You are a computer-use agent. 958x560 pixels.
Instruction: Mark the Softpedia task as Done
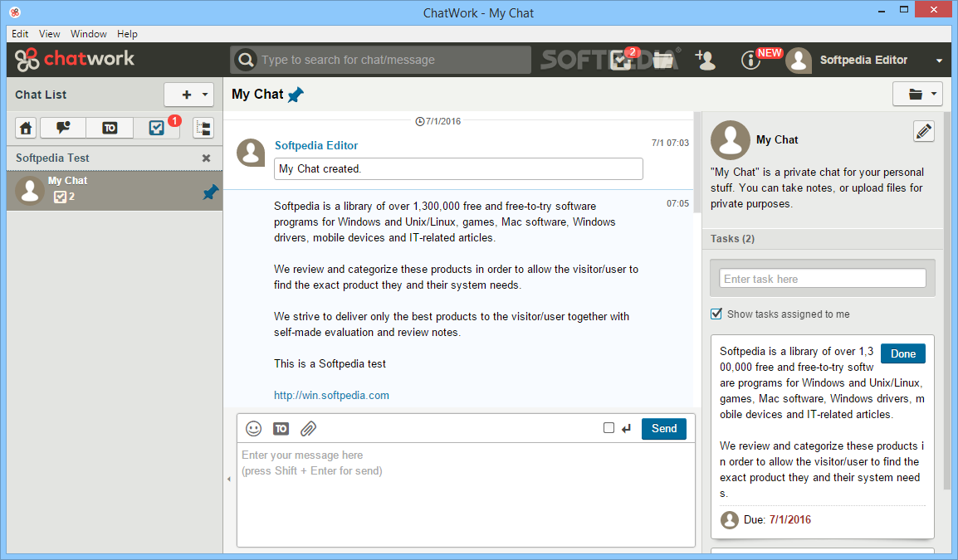click(903, 353)
